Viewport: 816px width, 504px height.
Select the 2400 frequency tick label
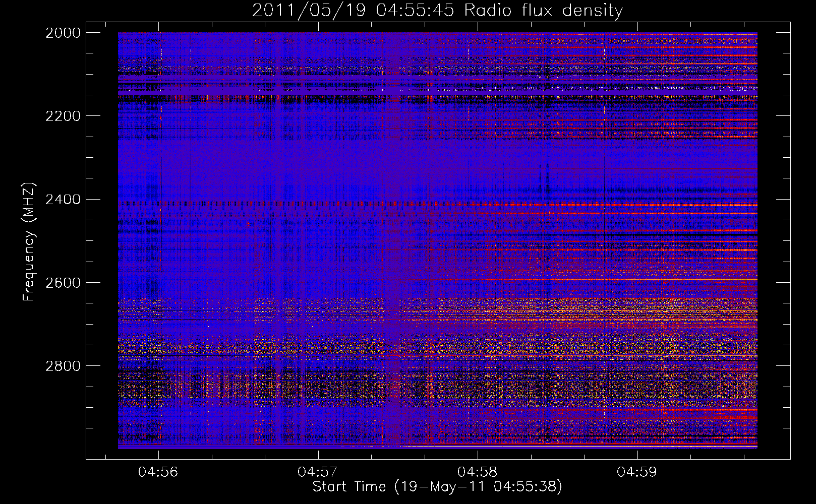[63, 200]
